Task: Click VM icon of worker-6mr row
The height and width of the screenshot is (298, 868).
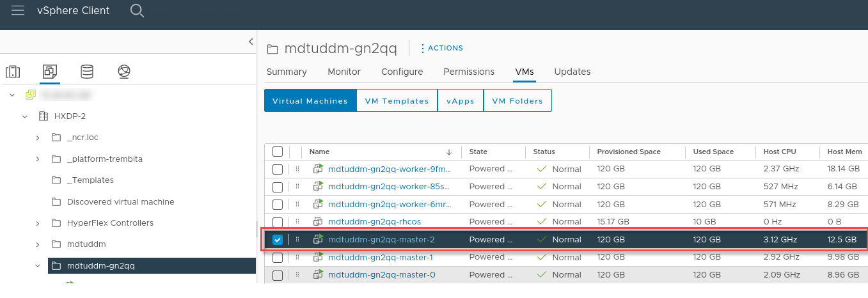Action: click(x=318, y=205)
